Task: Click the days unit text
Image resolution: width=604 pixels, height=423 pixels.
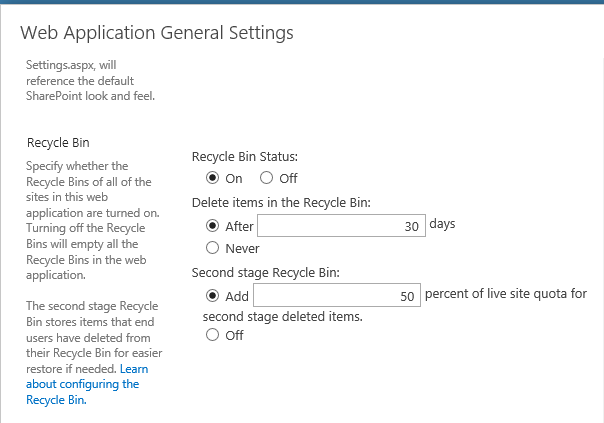Action: (x=442, y=224)
